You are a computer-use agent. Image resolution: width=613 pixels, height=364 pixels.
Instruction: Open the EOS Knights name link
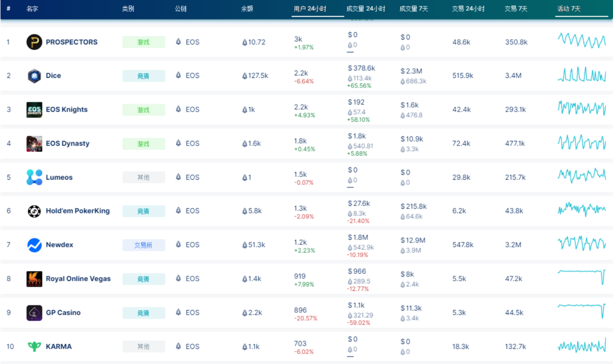coord(67,110)
